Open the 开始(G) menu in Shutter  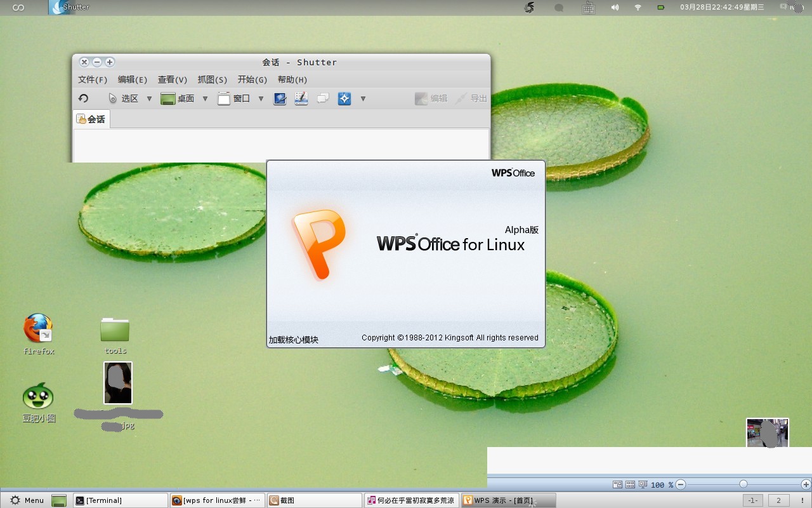pyautogui.click(x=252, y=79)
